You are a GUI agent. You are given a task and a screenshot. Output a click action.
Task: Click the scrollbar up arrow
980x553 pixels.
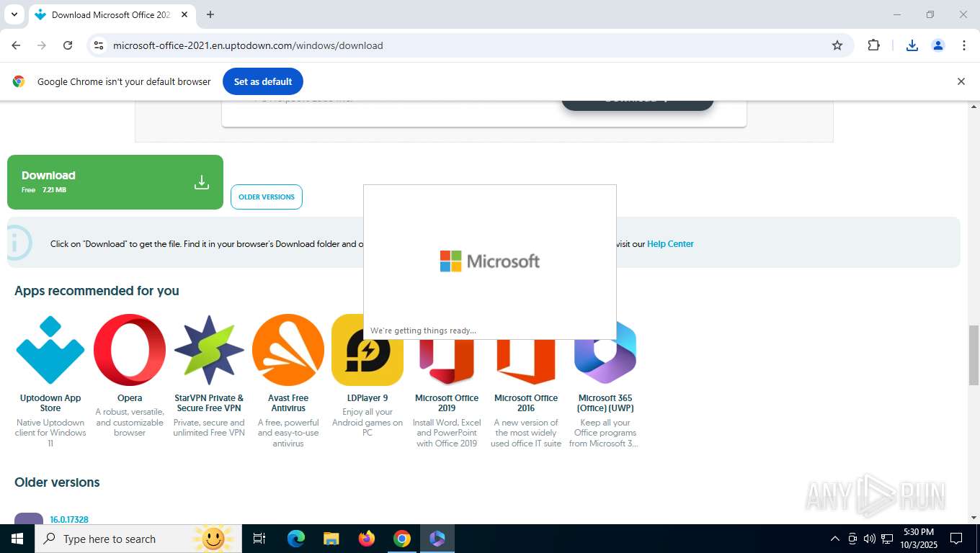[974, 107]
